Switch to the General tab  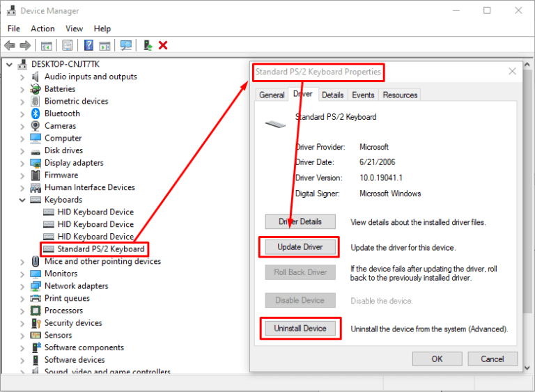tap(272, 95)
